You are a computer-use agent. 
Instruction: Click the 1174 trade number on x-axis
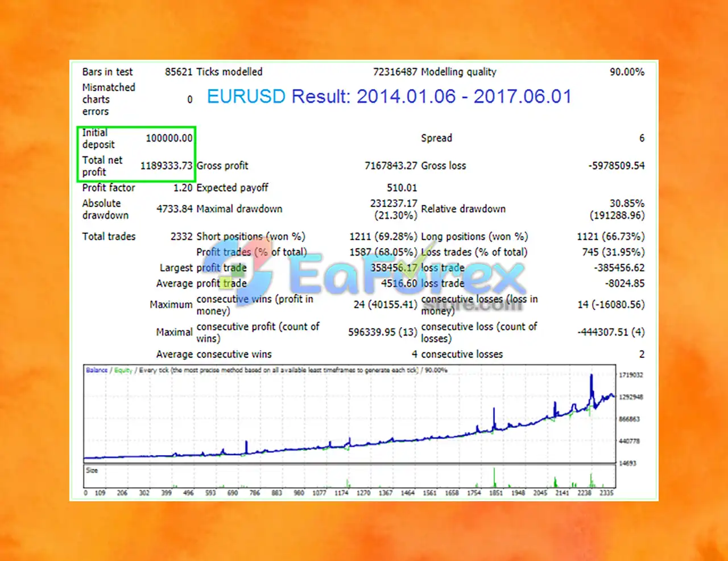(341, 493)
